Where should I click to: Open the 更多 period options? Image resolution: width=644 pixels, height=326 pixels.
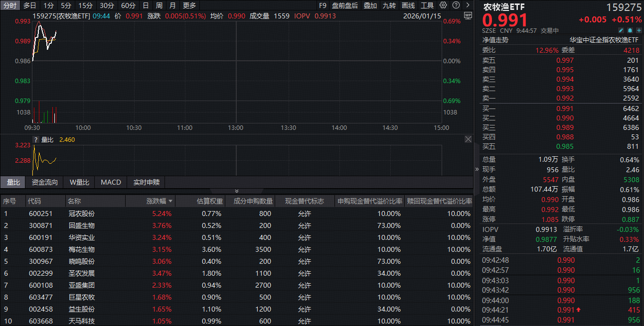click(x=189, y=5)
